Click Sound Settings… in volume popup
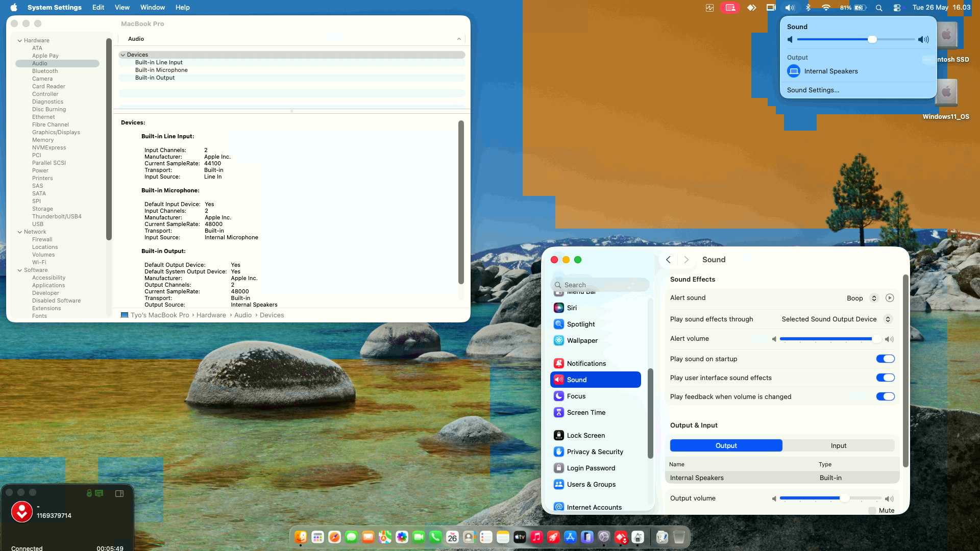Viewport: 980px width, 551px height. click(x=813, y=90)
